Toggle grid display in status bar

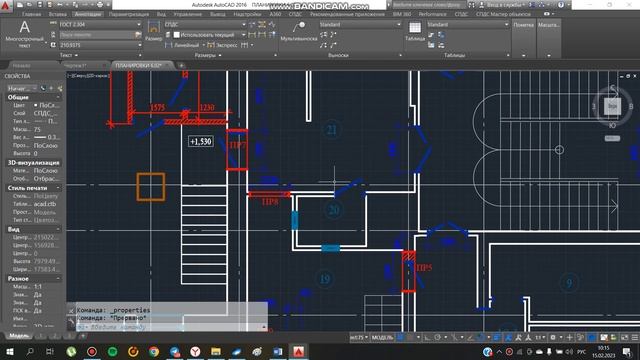click(x=401, y=338)
